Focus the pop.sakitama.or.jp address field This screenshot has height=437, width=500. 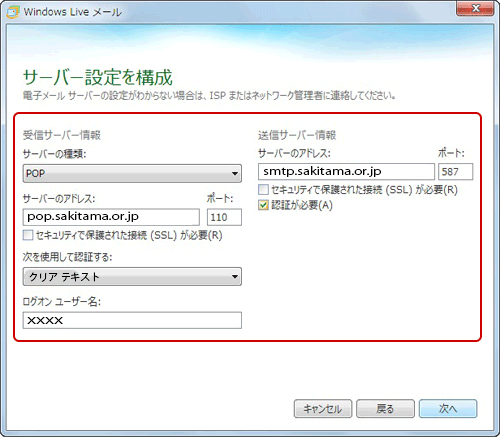coord(111,217)
